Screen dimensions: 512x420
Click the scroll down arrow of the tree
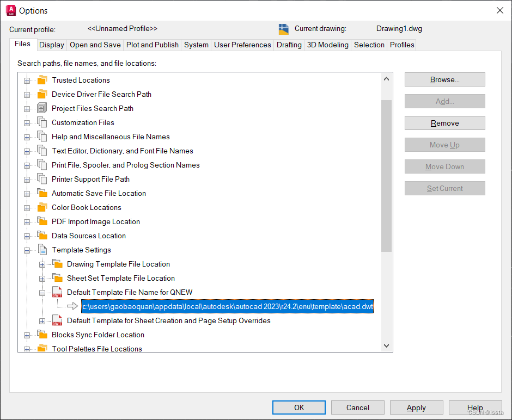[386, 345]
